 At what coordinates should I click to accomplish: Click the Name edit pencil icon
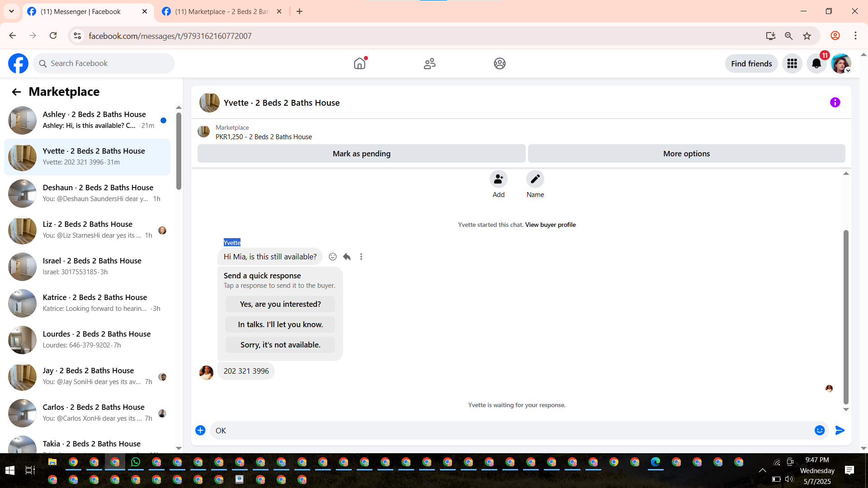click(x=535, y=179)
